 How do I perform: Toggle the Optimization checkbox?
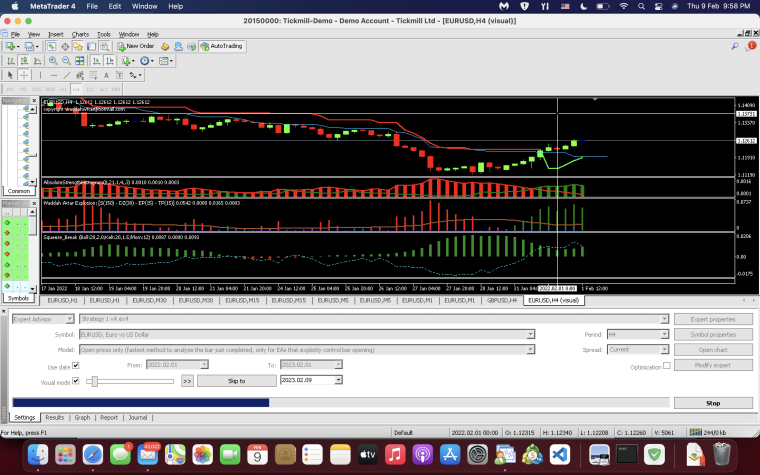click(666, 365)
